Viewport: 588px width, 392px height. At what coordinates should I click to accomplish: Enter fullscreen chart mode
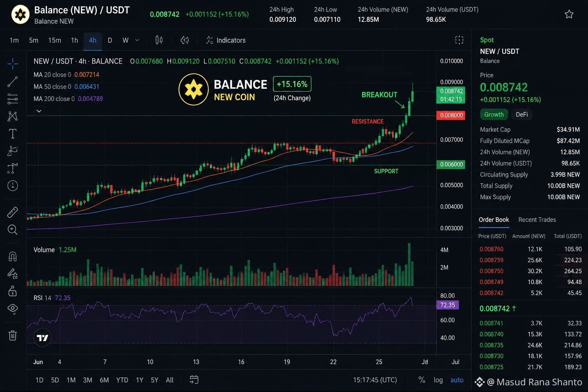coord(459,40)
